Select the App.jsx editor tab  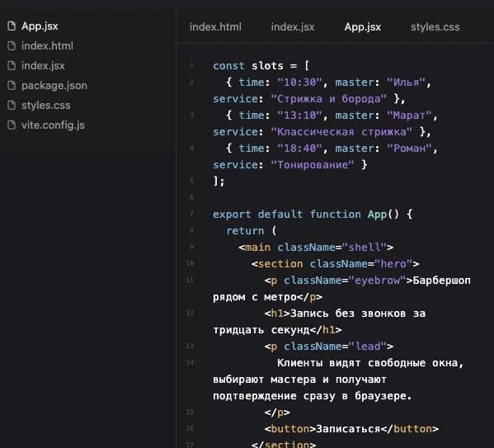click(363, 27)
